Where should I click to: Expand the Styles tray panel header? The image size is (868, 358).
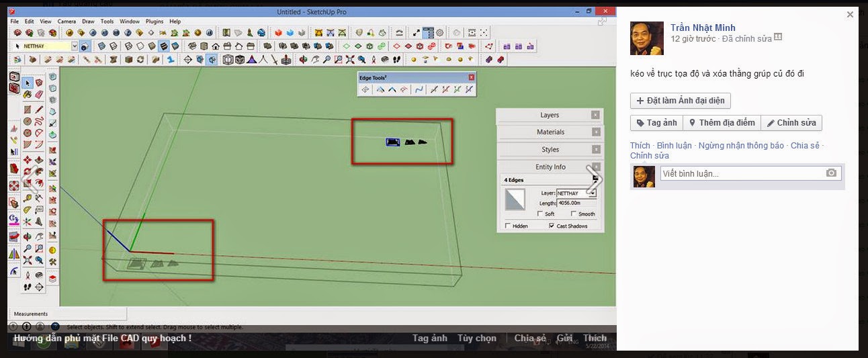[x=550, y=150]
